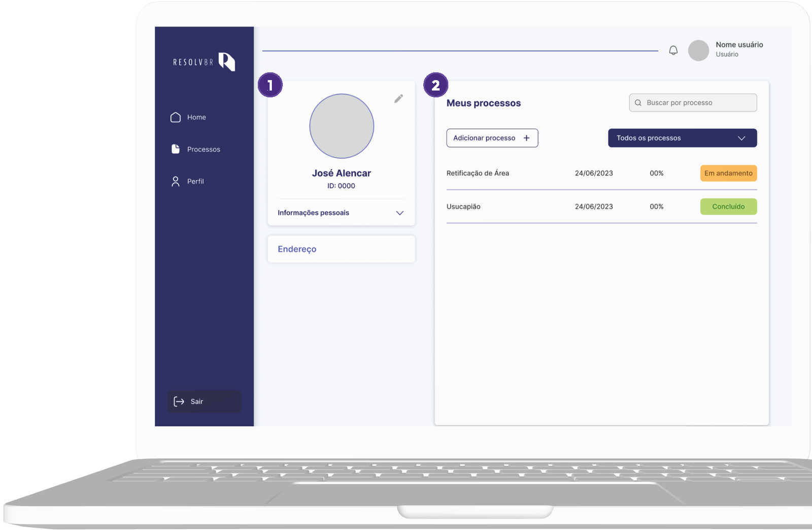
Task: Select Usucapião process row
Action: [x=601, y=206]
